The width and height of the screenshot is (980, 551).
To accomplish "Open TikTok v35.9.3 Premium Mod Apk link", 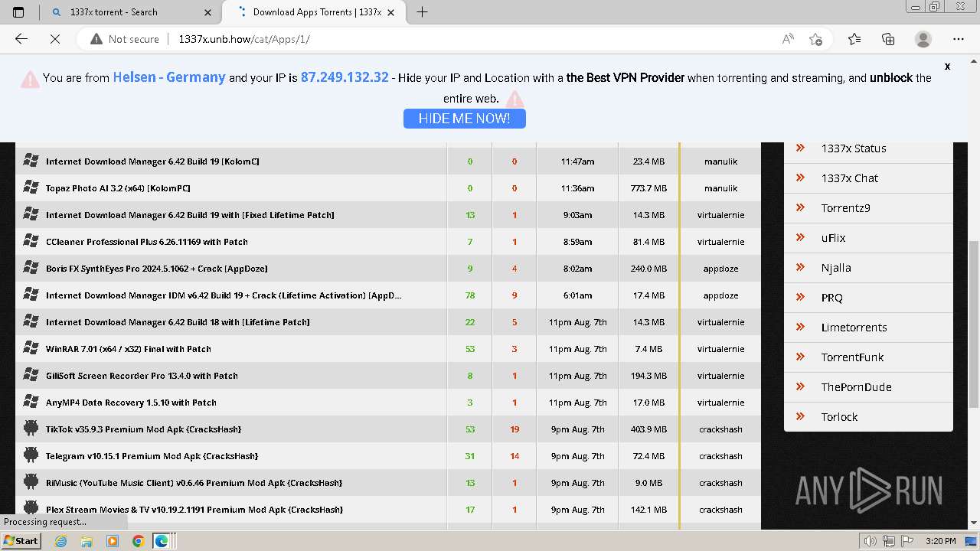I will click(x=143, y=429).
